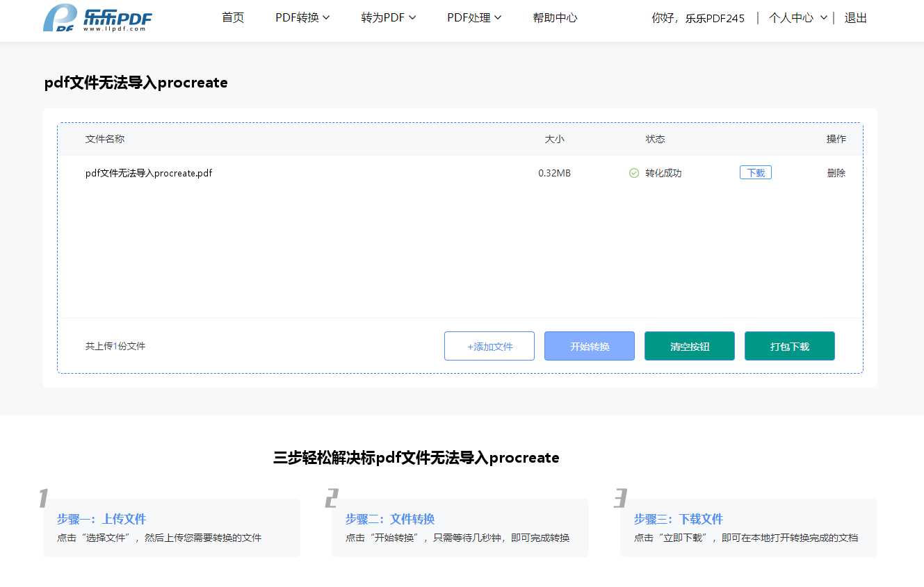Click the file size 0.32MB cell

(x=554, y=173)
